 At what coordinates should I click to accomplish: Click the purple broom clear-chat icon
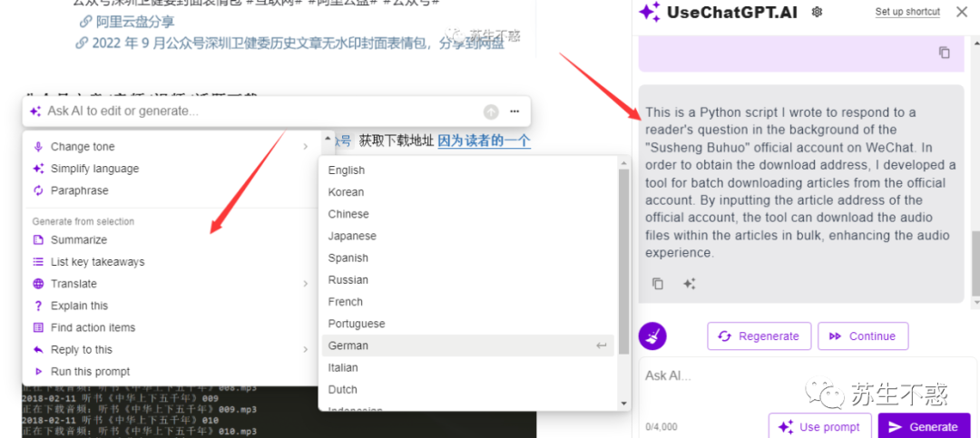click(652, 336)
